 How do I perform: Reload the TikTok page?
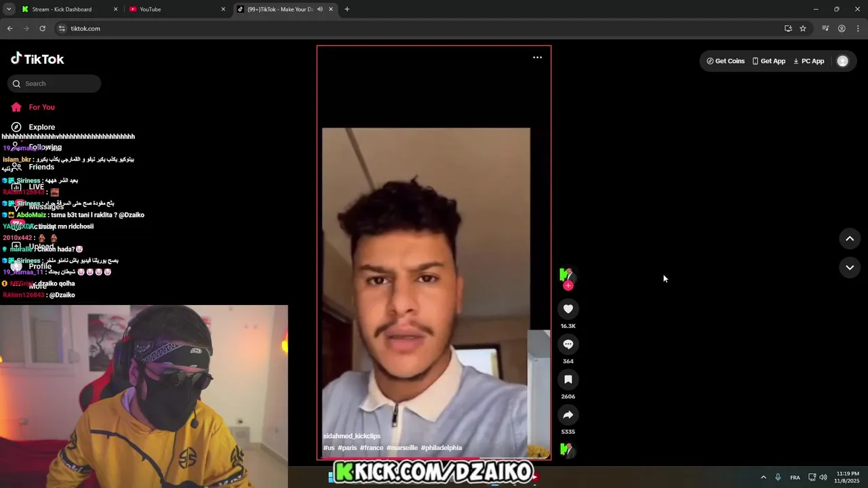click(42, 28)
